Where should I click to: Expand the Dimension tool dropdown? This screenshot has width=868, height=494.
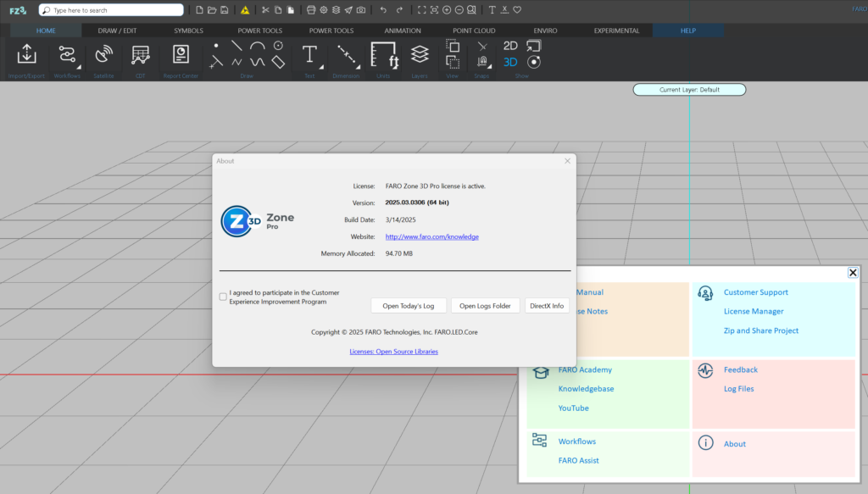click(x=358, y=65)
